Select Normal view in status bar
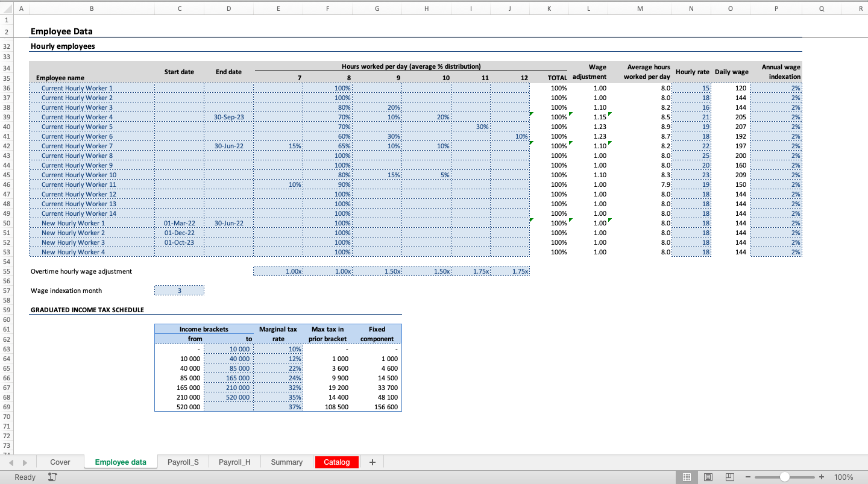This screenshot has width=868, height=484. click(x=687, y=477)
